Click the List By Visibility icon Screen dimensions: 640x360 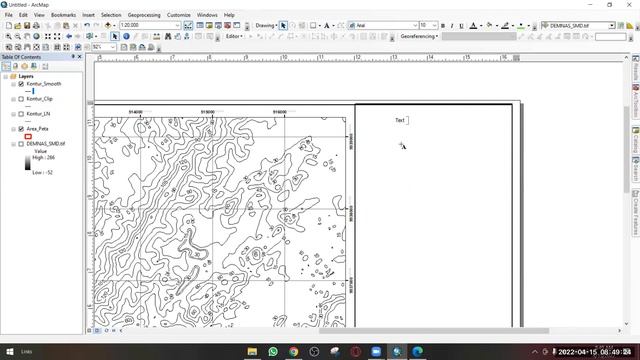point(24,66)
